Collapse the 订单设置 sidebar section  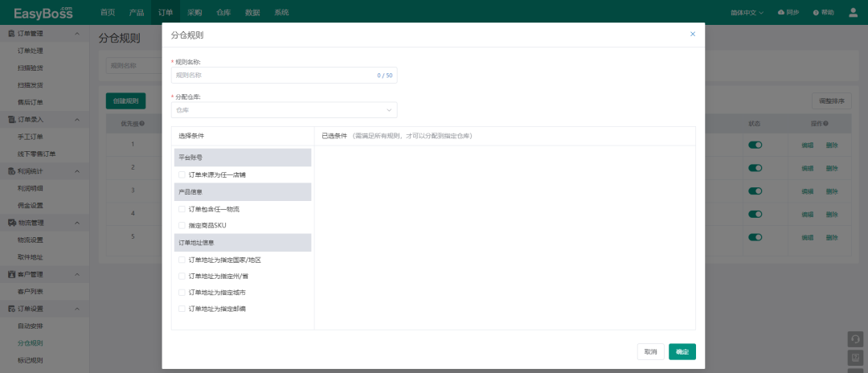pyautogui.click(x=77, y=308)
